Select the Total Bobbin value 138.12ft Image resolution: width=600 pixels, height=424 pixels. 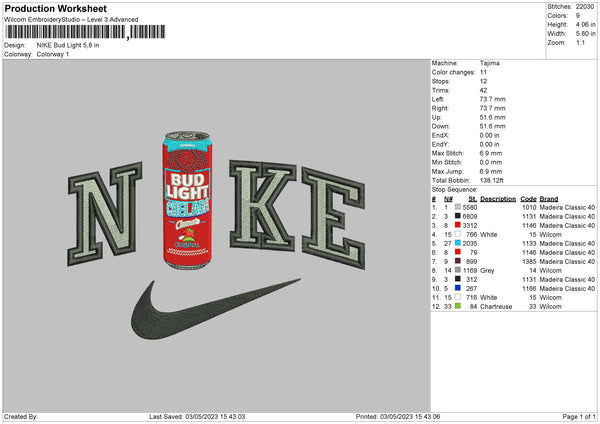tap(491, 180)
